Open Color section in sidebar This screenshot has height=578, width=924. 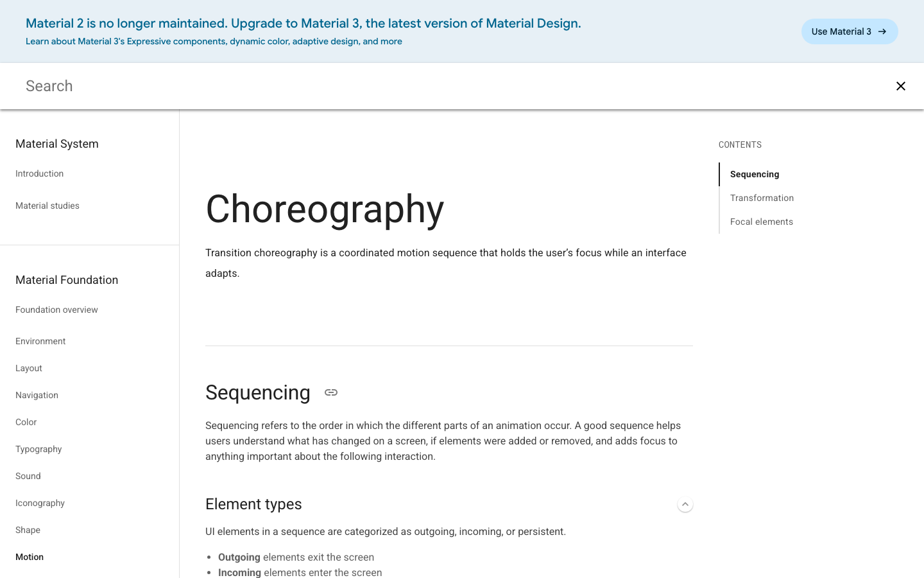(26, 422)
